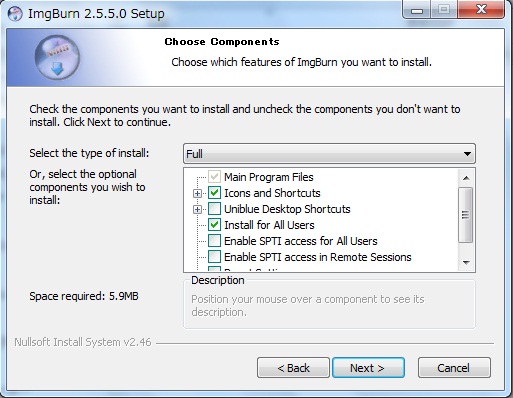Expand the Uniblue Desktop Shortcuts tree node

click(x=197, y=209)
